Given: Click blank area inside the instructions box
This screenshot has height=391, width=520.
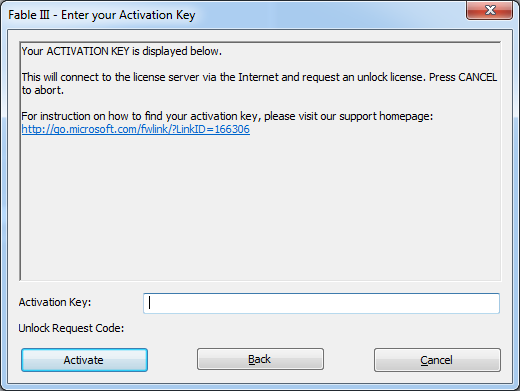Looking at the screenshot, I should coord(260,207).
